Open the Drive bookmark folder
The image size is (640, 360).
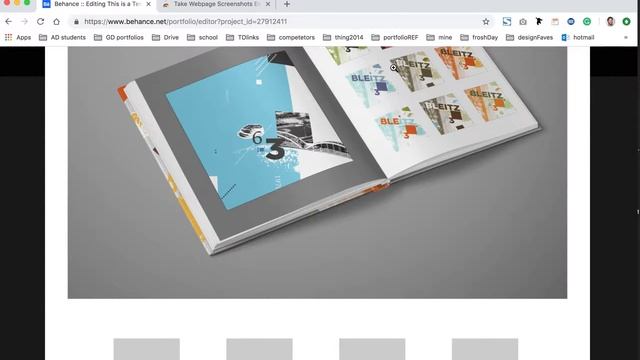(165, 38)
